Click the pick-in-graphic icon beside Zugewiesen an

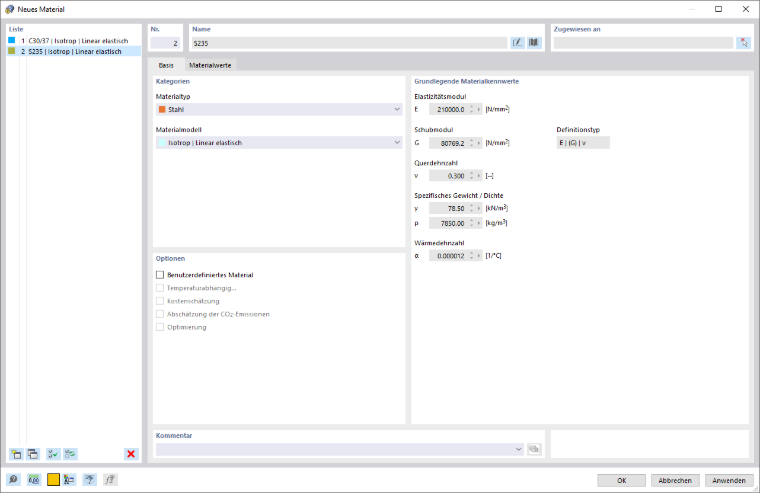coord(743,43)
